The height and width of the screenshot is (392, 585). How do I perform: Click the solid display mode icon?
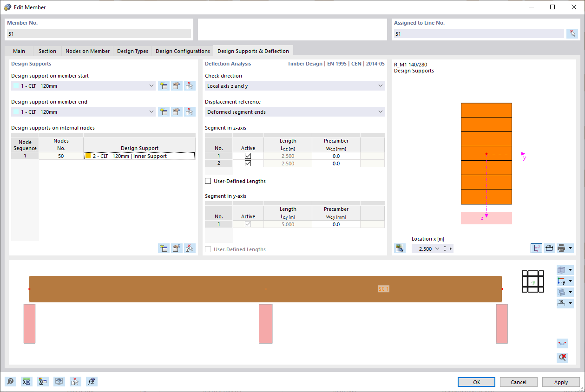[562, 292]
